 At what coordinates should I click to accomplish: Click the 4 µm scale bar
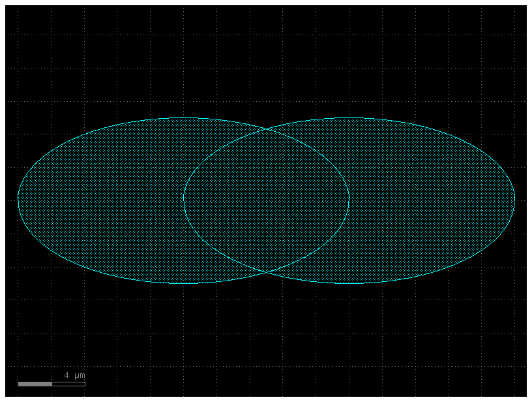[52, 385]
